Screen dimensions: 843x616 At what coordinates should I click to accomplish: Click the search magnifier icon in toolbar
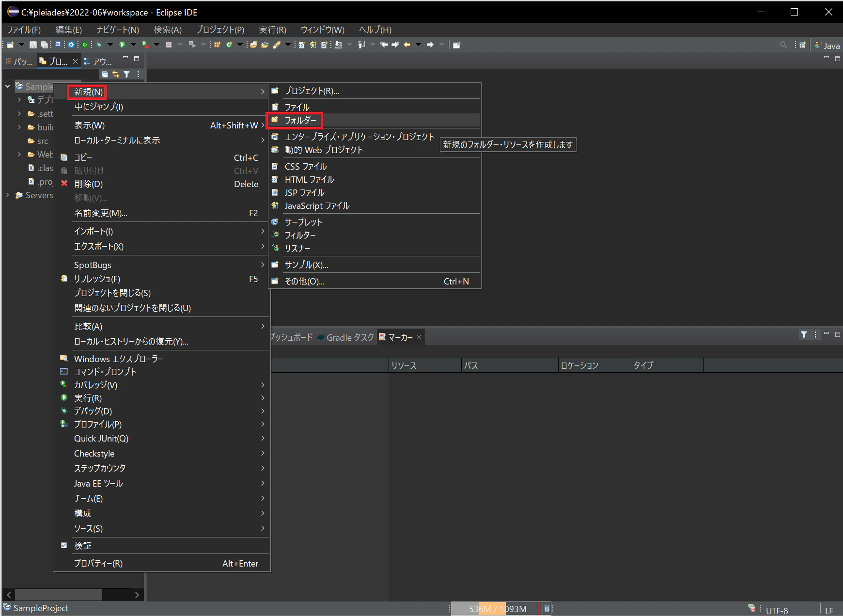783,45
